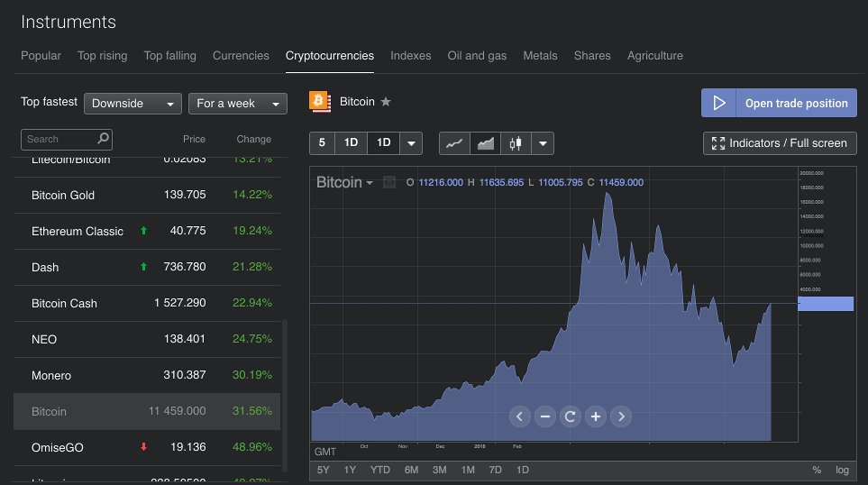
Task: Select the area chart type icon
Action: 485,143
